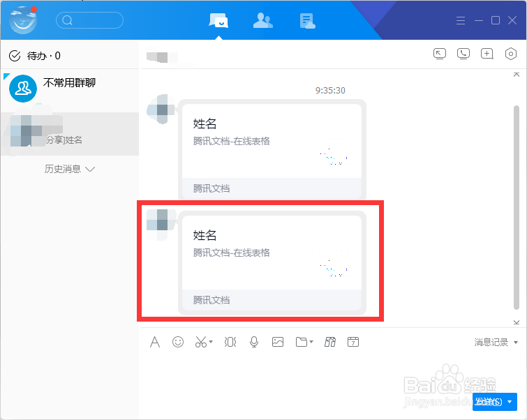Start remote desktop / screen share
527x420 pixels.
440,54
